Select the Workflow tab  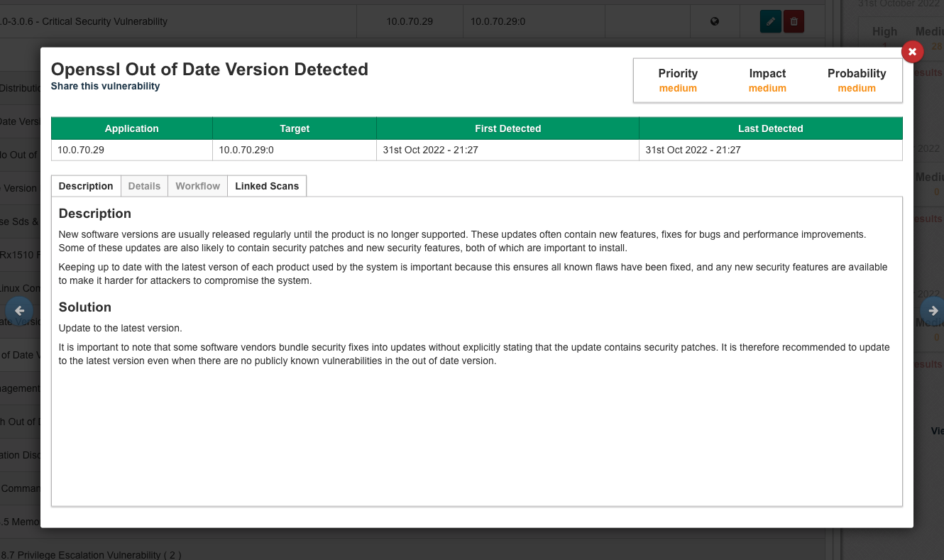pyautogui.click(x=197, y=186)
